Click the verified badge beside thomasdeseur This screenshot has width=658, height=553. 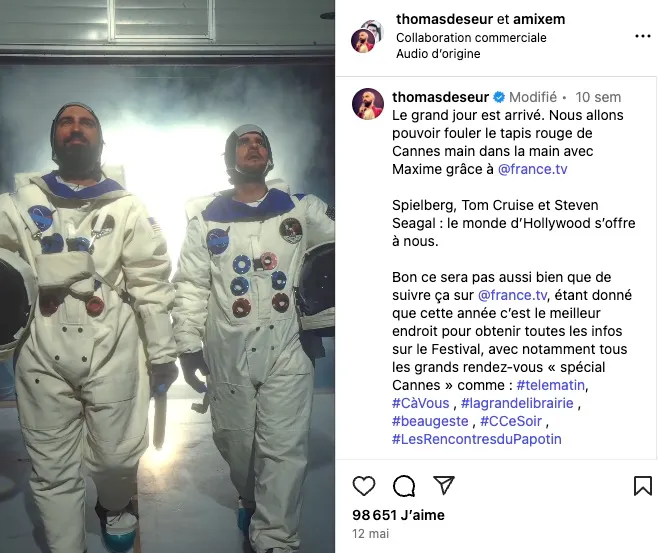coord(499,97)
